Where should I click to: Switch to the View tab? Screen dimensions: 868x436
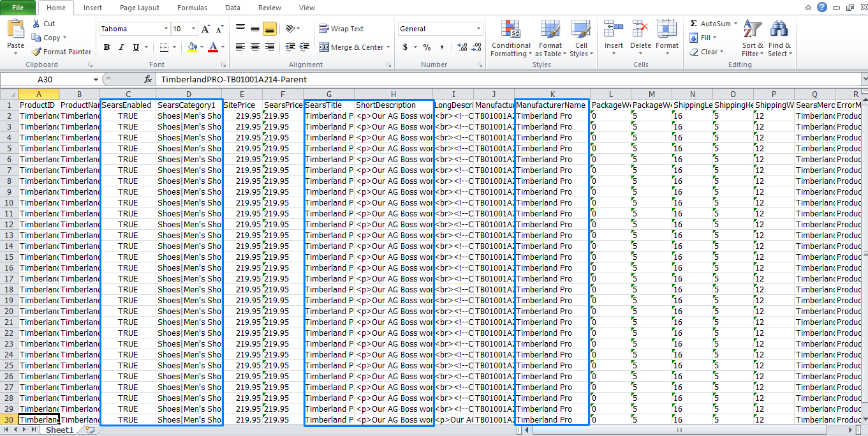point(307,8)
